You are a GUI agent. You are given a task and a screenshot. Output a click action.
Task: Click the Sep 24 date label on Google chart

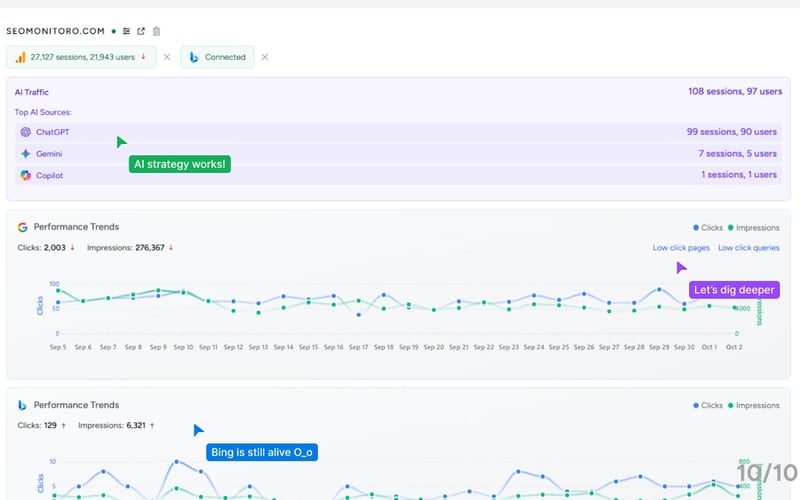[x=534, y=347]
